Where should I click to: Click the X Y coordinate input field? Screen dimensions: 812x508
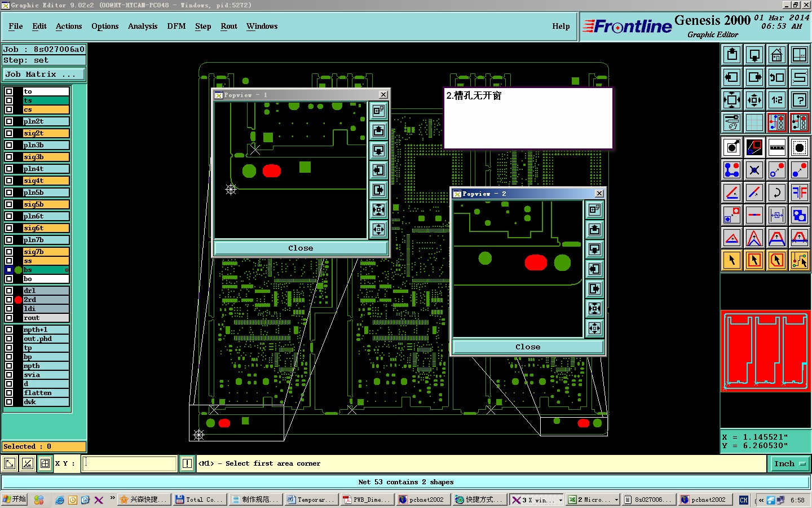coord(130,463)
